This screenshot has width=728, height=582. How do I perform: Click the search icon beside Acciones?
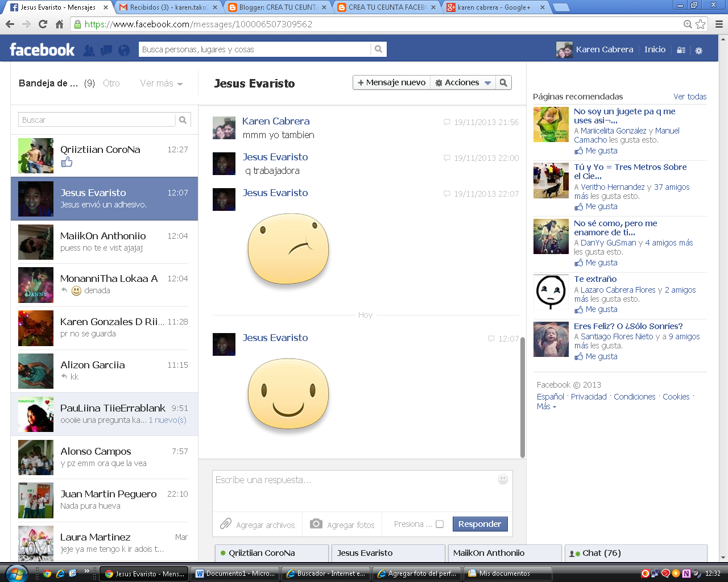point(503,82)
